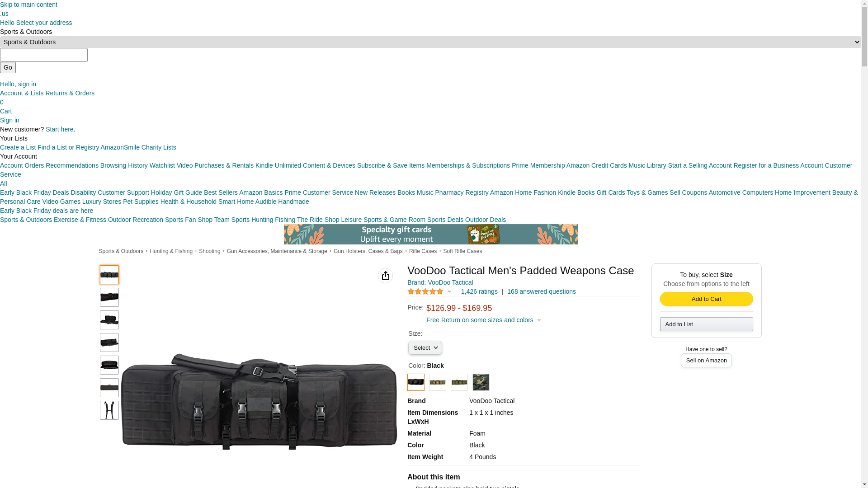Click the Add to Cart button
Image resolution: width=868 pixels, height=488 pixels.
[x=706, y=299]
